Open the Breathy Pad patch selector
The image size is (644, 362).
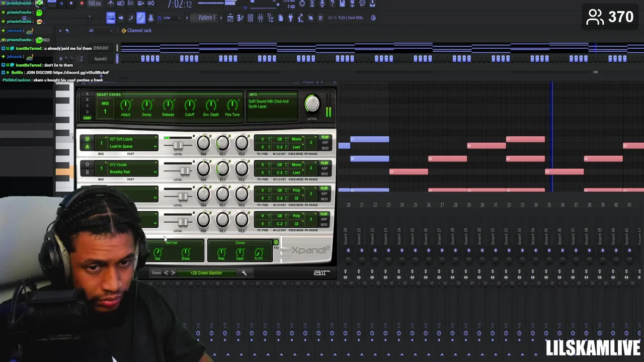pos(133,172)
